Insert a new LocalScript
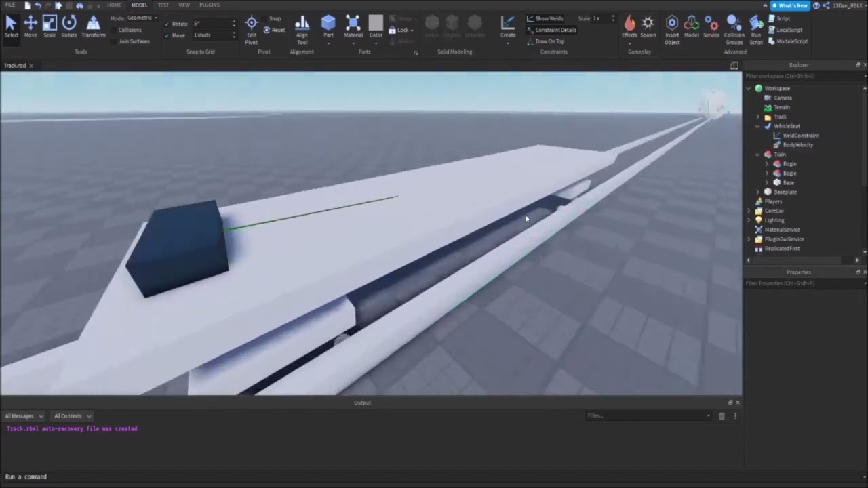The height and width of the screenshot is (488, 868). [x=785, y=30]
